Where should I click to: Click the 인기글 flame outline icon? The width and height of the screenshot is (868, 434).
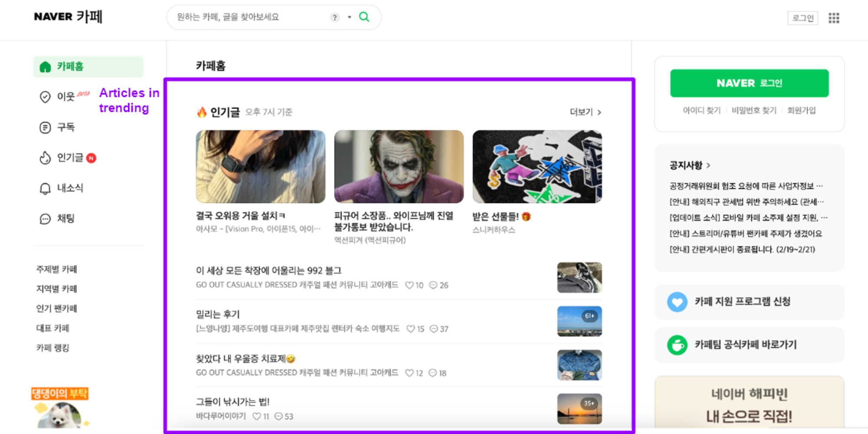coord(45,158)
